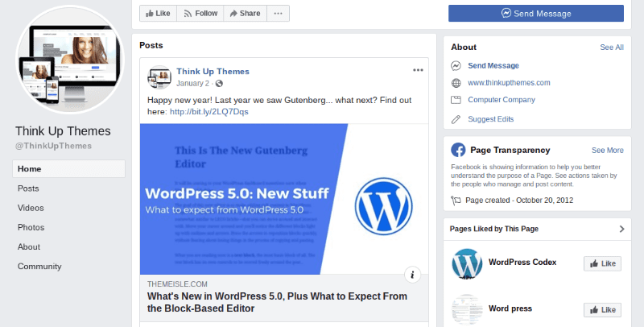Open the bit.ly link in the post

tap(209, 112)
